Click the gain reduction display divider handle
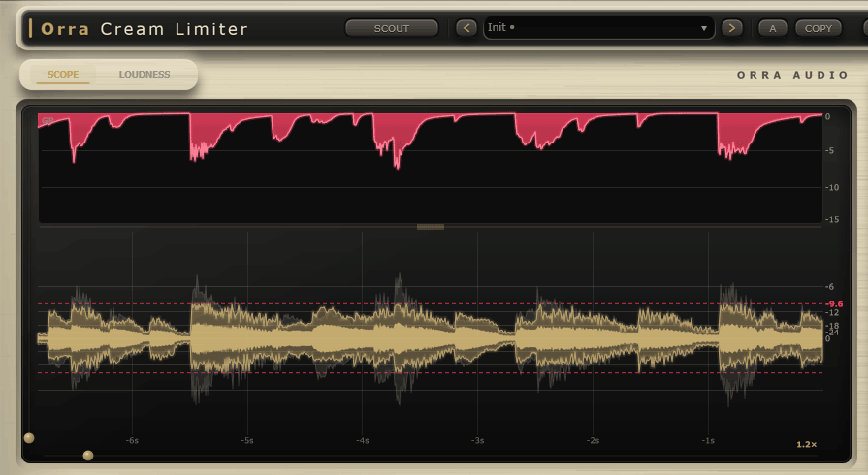868x475 pixels. coord(431,227)
